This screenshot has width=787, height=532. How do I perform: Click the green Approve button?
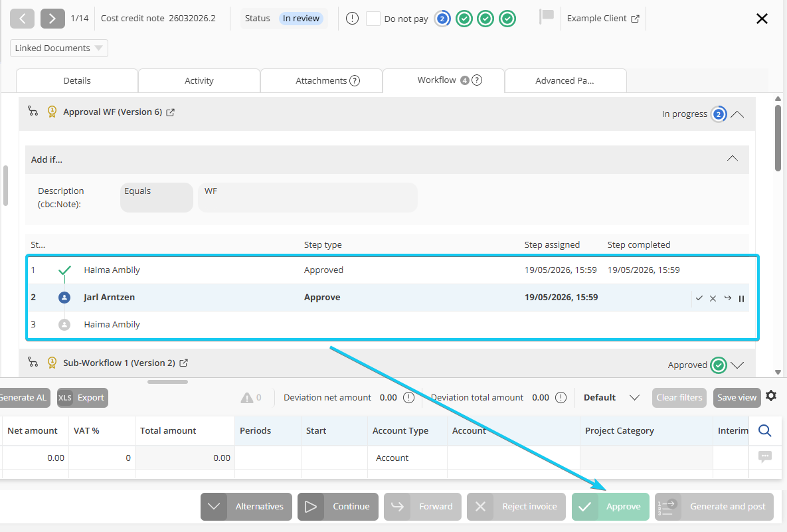(x=610, y=506)
